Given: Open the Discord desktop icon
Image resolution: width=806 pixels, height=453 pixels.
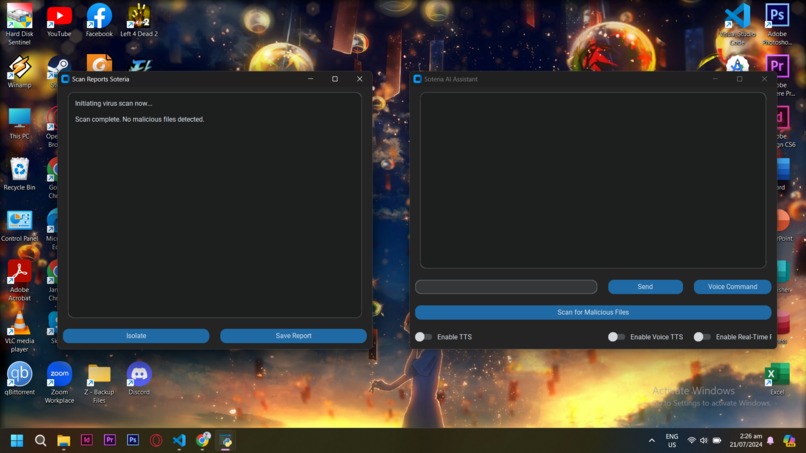Looking at the screenshot, I should pyautogui.click(x=139, y=379).
